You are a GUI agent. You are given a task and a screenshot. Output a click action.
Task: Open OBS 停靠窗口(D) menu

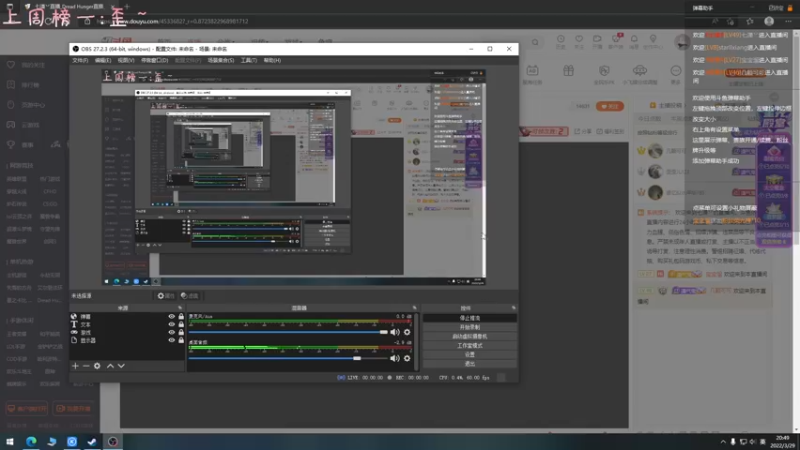[x=155, y=60]
